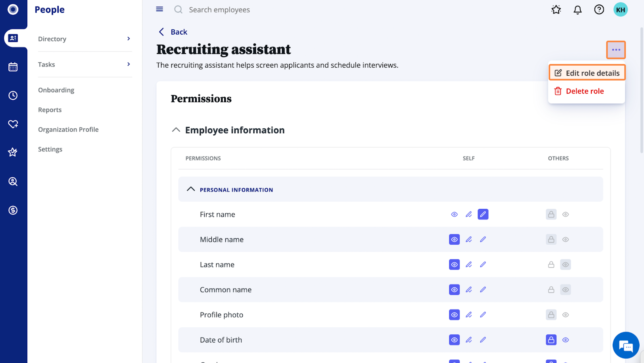Open the help question mark icon

(599, 9)
